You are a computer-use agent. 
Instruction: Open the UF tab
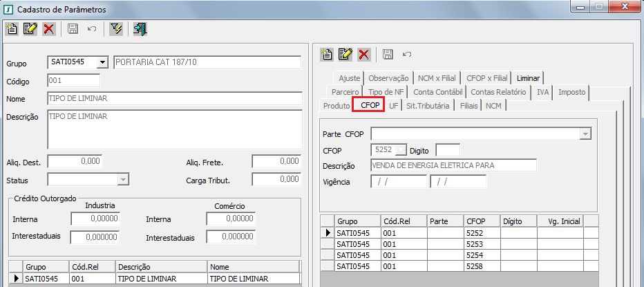click(x=393, y=106)
